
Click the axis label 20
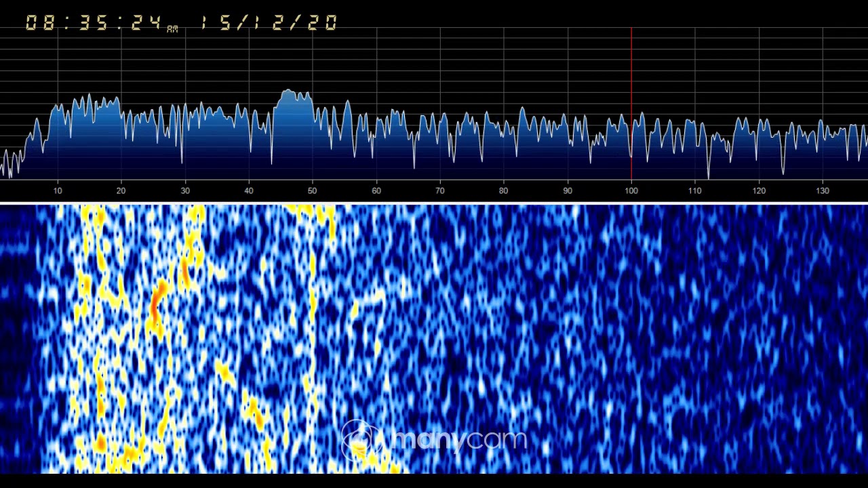(x=121, y=191)
